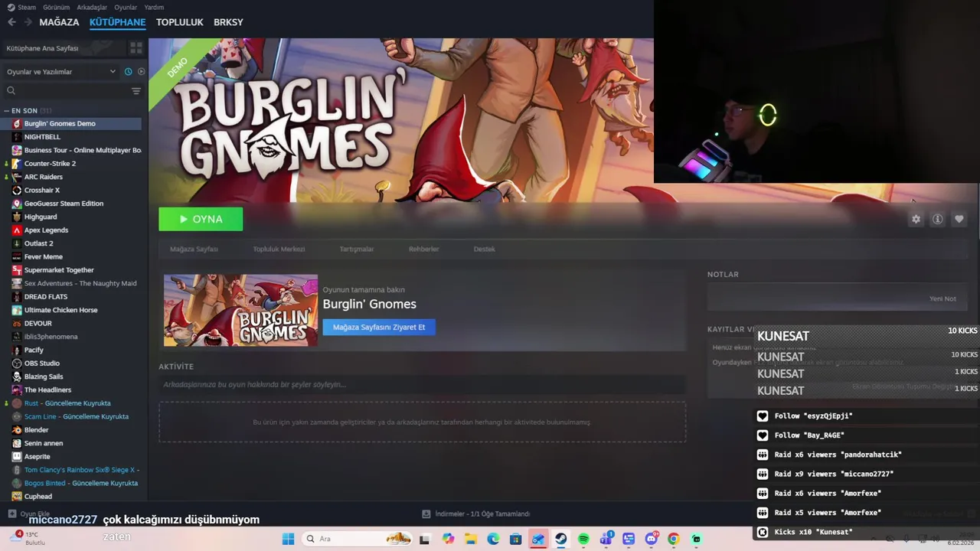Click Yeni Not in notes panel
980x551 pixels.
click(x=942, y=298)
